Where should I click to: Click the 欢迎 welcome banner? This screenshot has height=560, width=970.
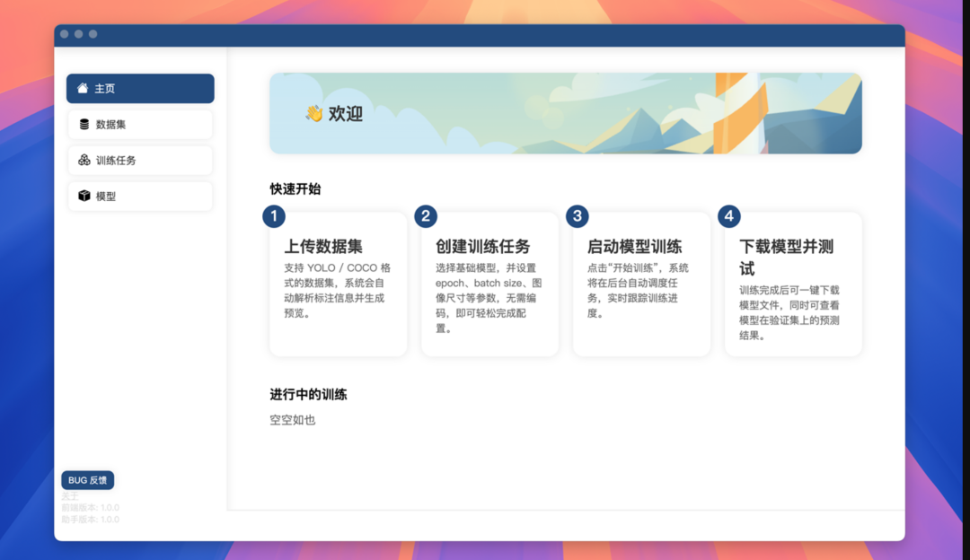click(x=566, y=113)
